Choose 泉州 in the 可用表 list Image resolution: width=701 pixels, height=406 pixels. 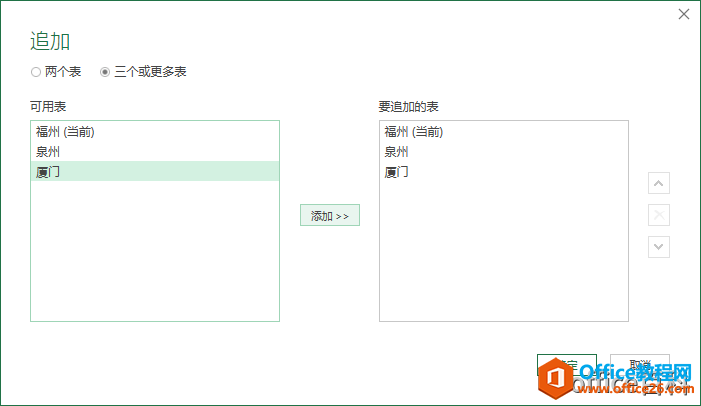tap(48, 152)
